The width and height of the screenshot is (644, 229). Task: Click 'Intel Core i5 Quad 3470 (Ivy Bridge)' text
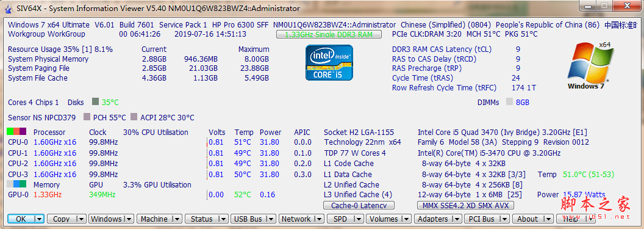479,133
